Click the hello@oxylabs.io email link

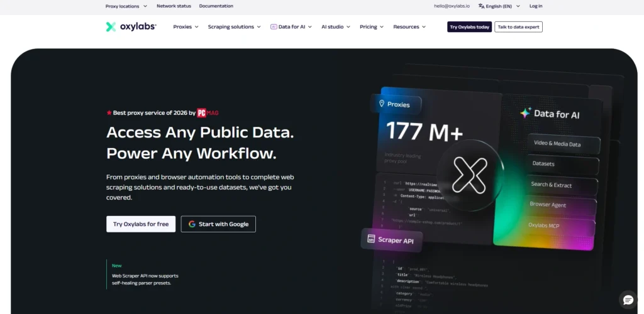(452, 6)
